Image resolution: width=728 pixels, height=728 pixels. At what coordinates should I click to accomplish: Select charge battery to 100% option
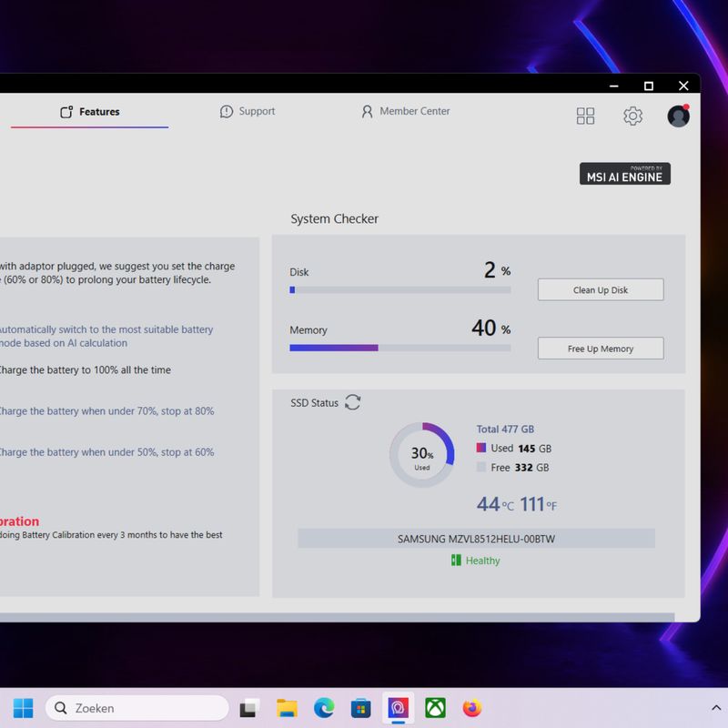(x=84, y=370)
